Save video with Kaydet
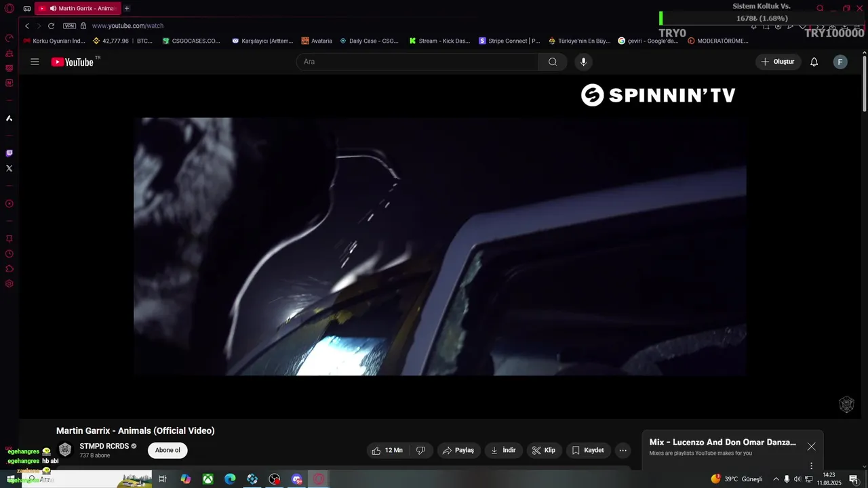Screen dimensions: 868x488 [589, 450]
